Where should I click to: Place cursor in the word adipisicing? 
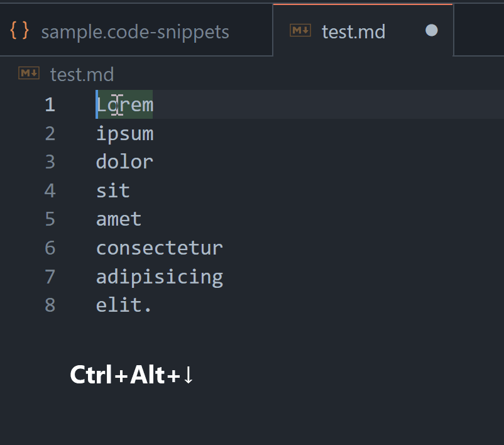point(159,277)
